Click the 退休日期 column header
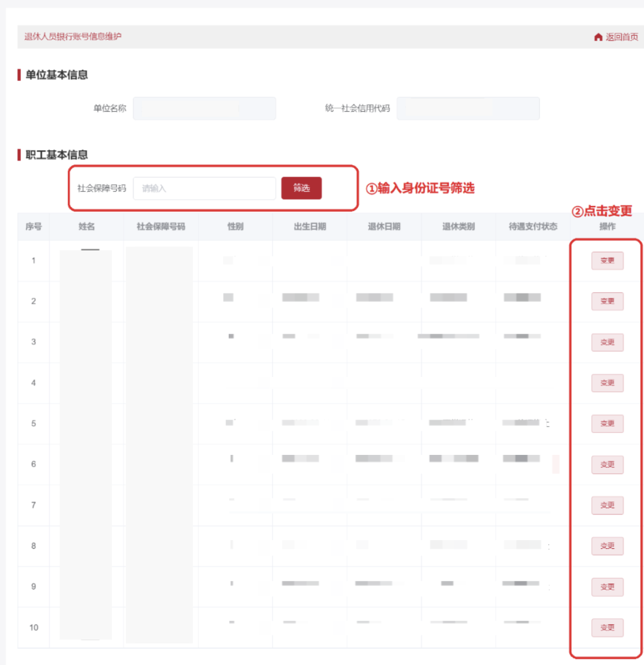 coord(384,227)
